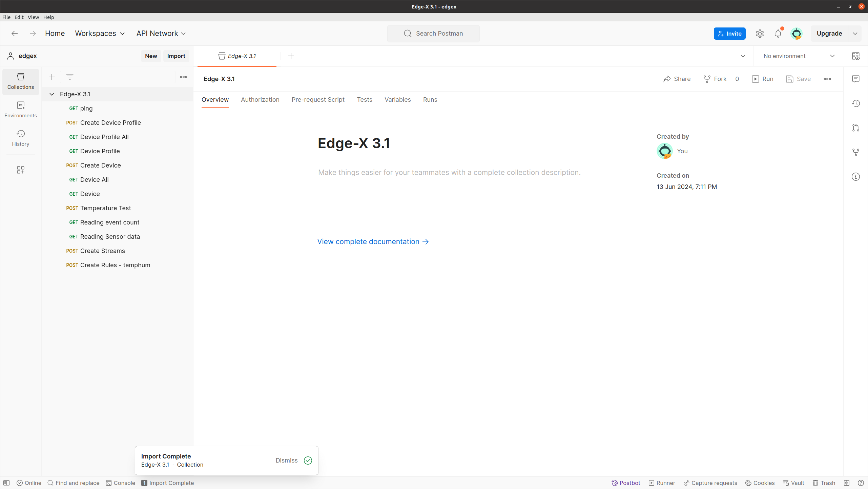Open the Console from status bar
868x489 pixels.
(x=121, y=483)
